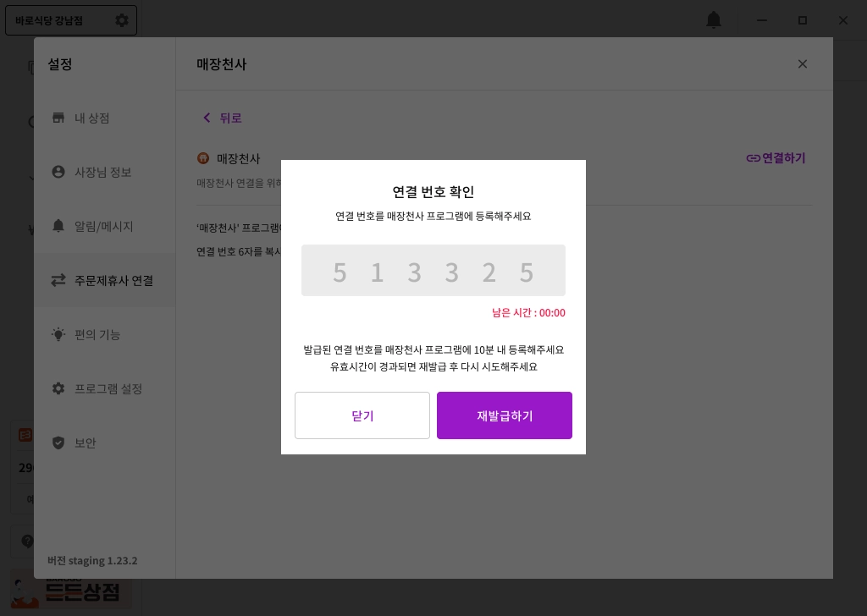
Task: Click the bell icon beside 알림/메시지
Action: click(x=58, y=226)
